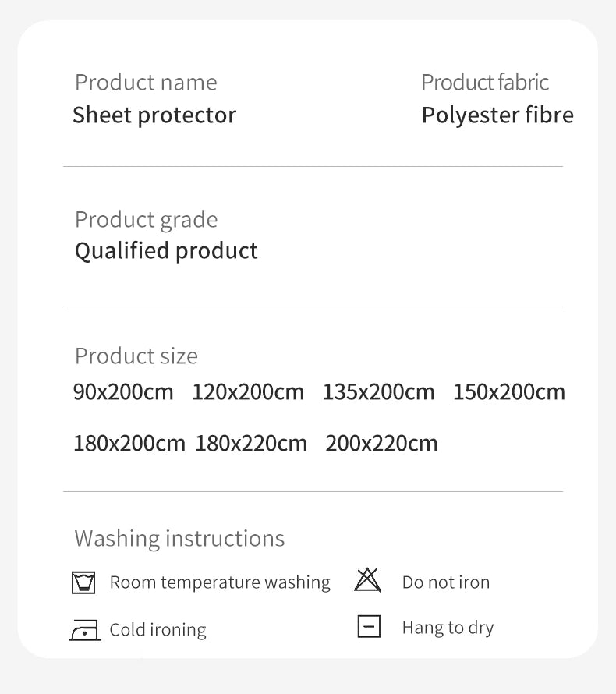
Task: Select the 120x200cm size option
Action: tap(248, 391)
